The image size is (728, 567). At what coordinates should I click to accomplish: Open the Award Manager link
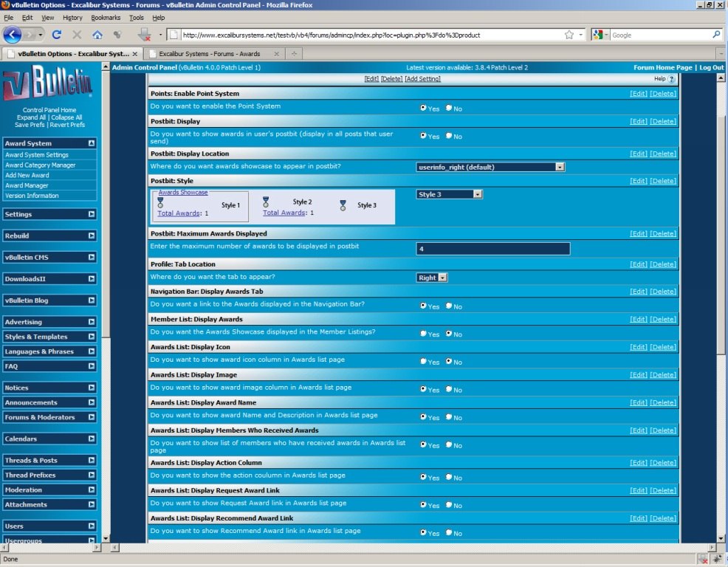[x=27, y=185]
